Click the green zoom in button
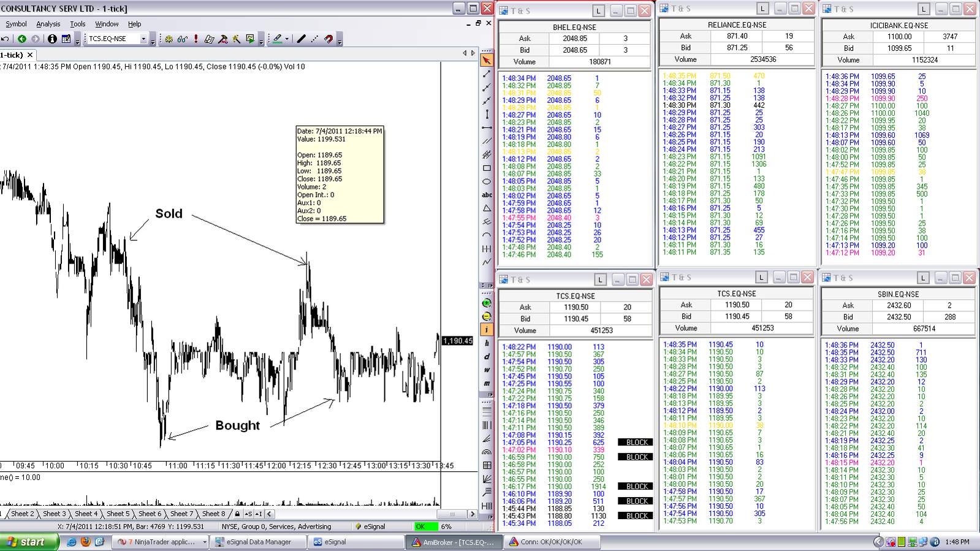 tap(487, 303)
